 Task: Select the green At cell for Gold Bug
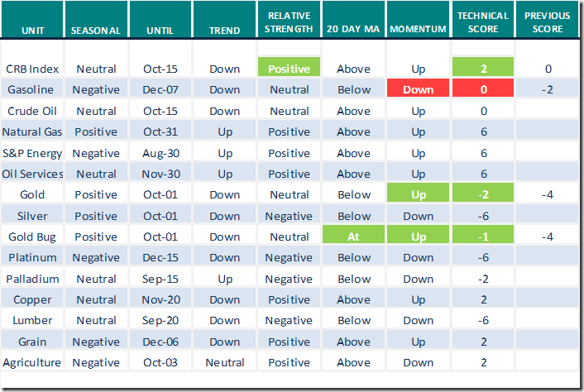(354, 237)
